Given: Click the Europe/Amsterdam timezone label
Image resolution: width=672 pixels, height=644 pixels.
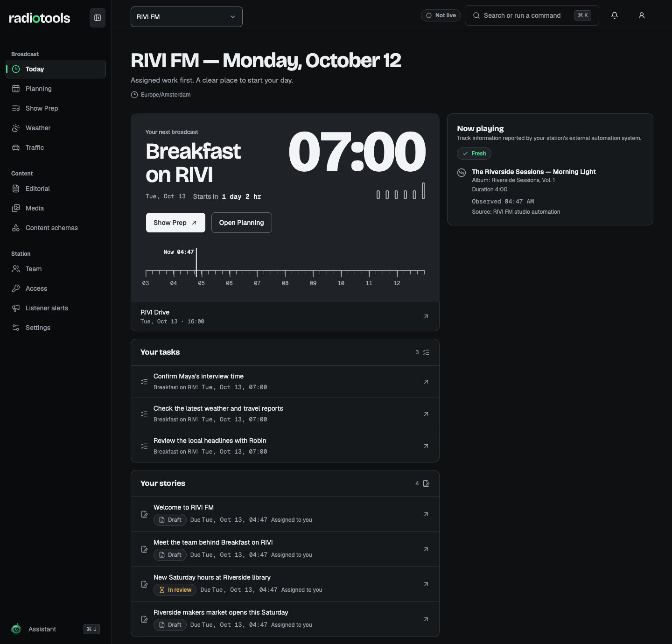Looking at the screenshot, I should (x=166, y=95).
